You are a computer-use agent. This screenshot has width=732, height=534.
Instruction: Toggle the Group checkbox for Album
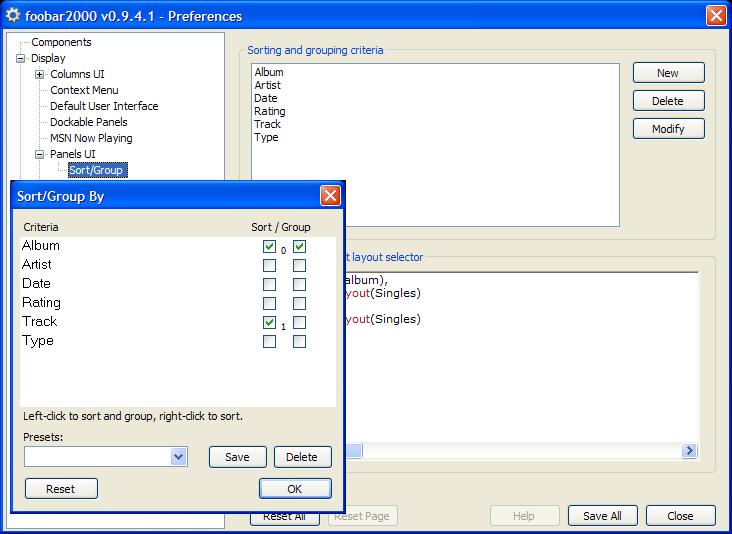click(x=299, y=246)
